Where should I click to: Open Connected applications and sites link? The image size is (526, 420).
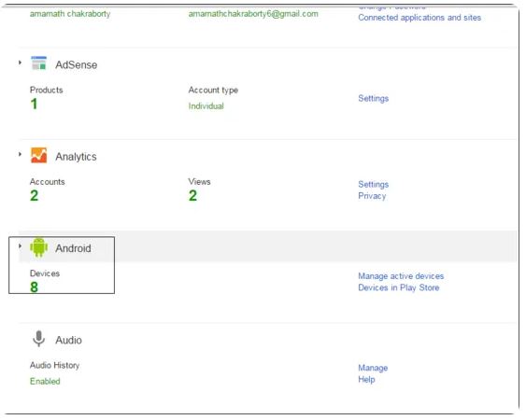[x=419, y=18]
